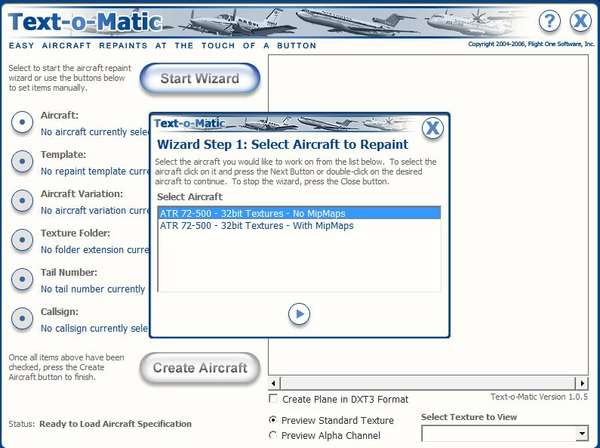Select Preview Standard Texture option
Viewport: 600px width, 448px height.
(x=273, y=420)
